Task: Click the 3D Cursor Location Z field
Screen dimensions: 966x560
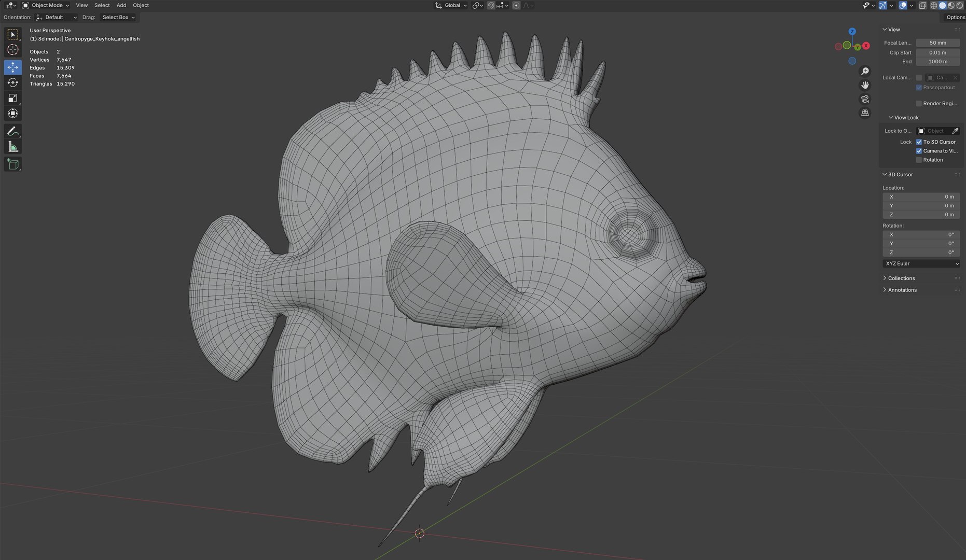Action: (921, 215)
